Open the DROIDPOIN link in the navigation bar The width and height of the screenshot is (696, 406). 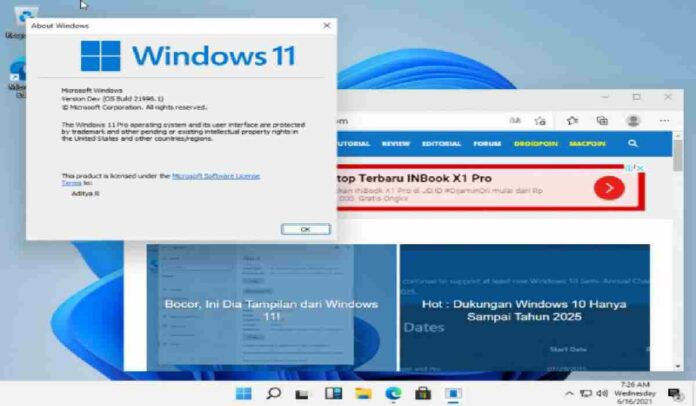[x=535, y=144]
